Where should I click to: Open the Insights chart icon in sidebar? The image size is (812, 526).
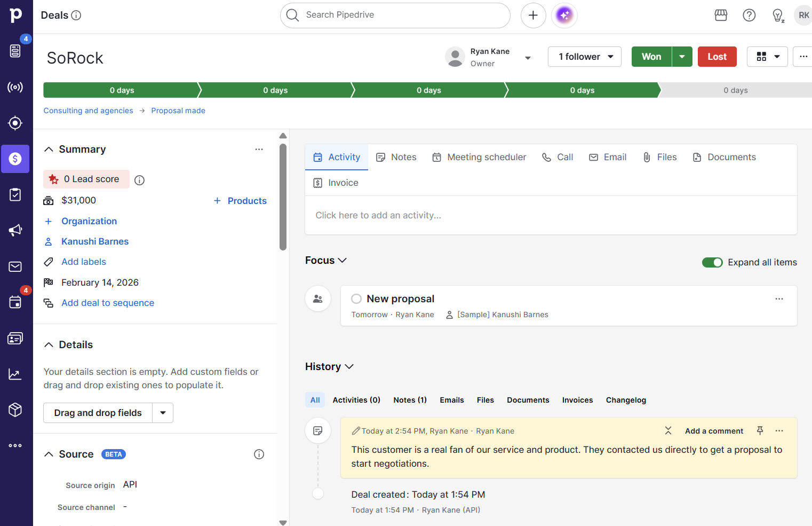click(15, 374)
